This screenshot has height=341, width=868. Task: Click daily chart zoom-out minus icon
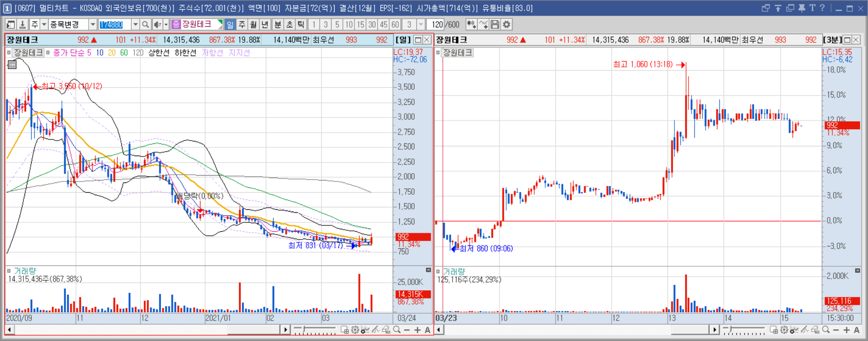pyautogui.click(x=407, y=330)
